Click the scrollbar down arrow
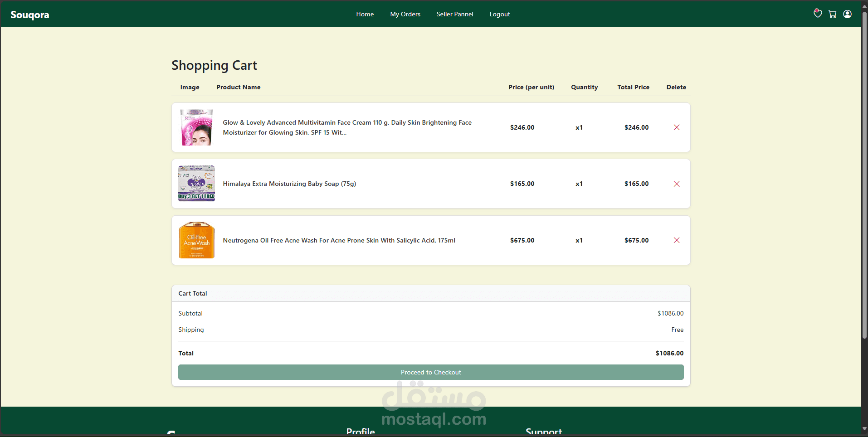 pyautogui.click(x=864, y=429)
